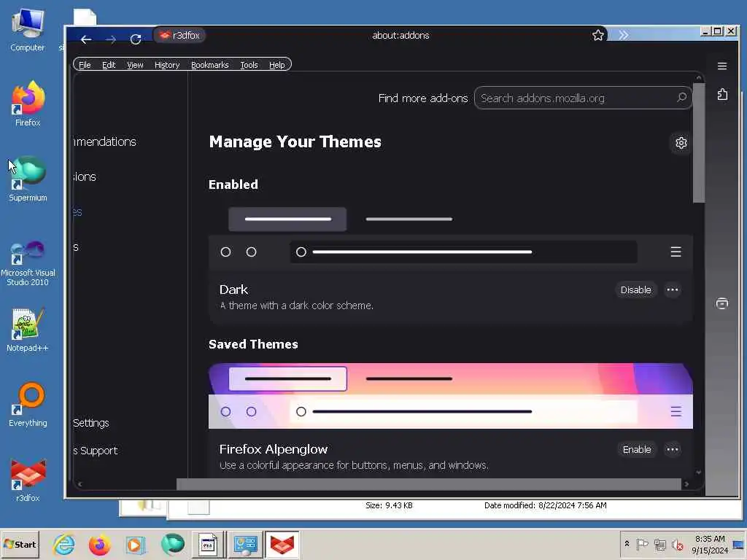Select the Supermium desktop shortcut
Screen dimensions: 747x560
tap(28, 179)
